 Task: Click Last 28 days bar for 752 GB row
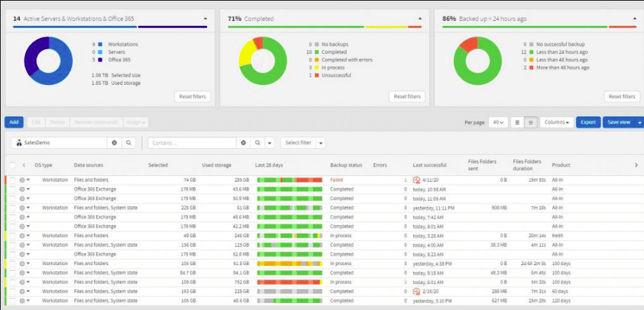pos(290,282)
